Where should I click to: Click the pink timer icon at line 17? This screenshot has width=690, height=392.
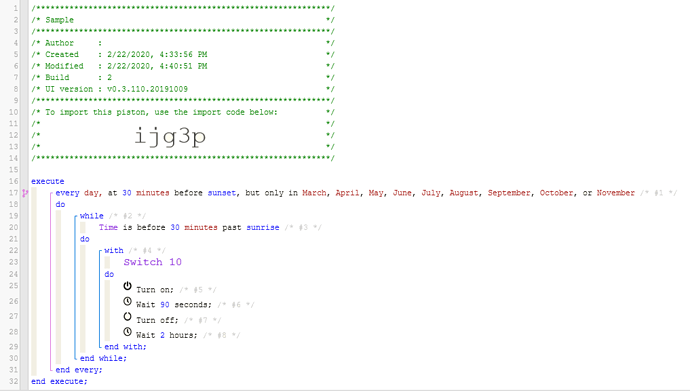point(25,193)
